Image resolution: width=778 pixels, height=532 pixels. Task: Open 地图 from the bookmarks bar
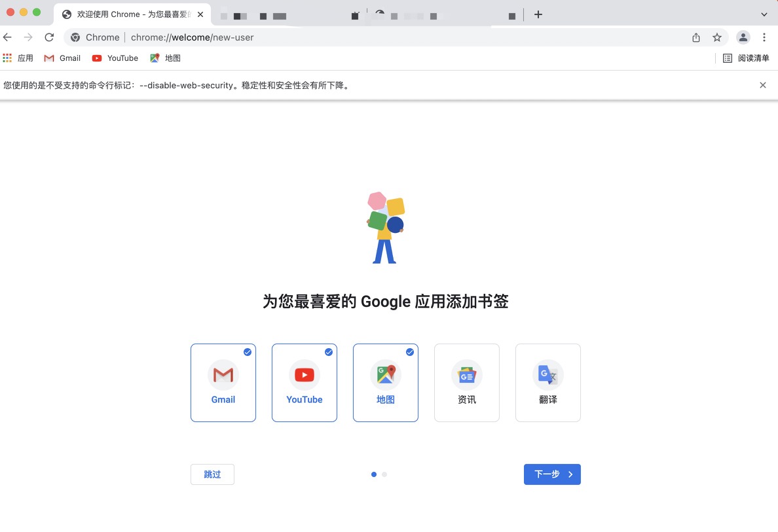tap(166, 58)
